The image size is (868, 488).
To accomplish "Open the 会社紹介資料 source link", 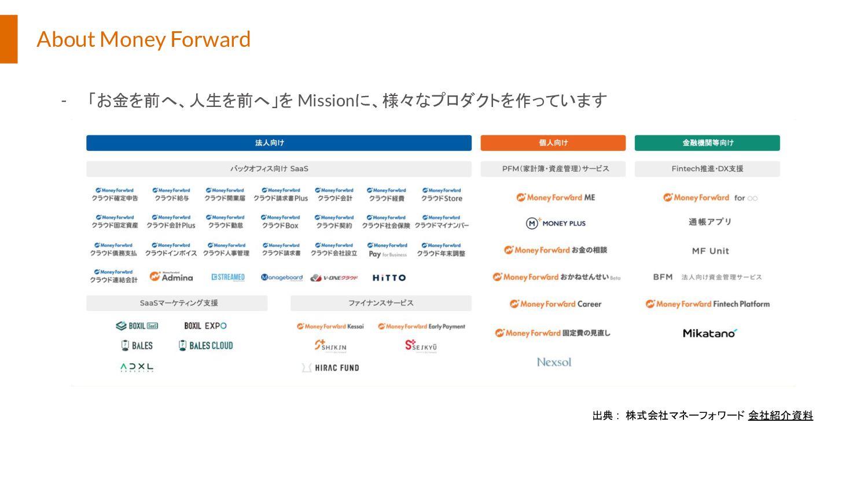I will pyautogui.click(x=780, y=415).
